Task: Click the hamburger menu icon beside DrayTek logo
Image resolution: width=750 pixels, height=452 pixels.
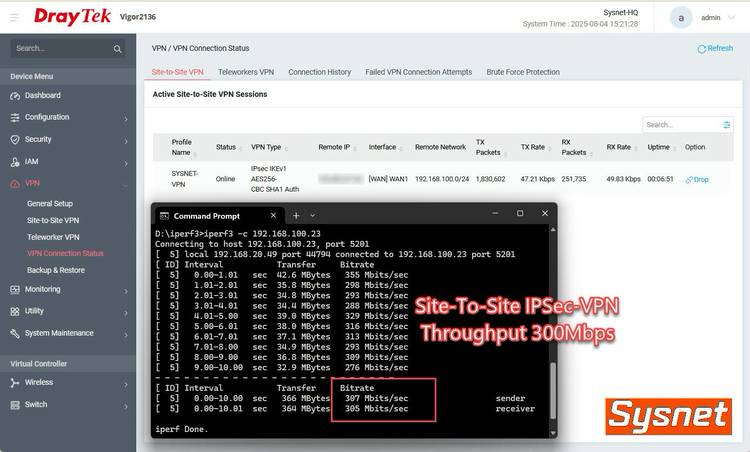Action: tap(14, 17)
